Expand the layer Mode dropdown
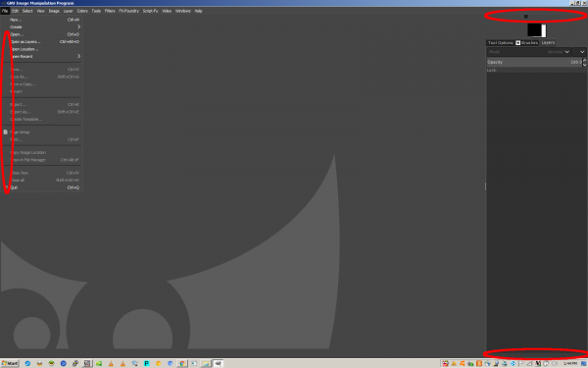This screenshot has width=588, height=368. [529, 52]
